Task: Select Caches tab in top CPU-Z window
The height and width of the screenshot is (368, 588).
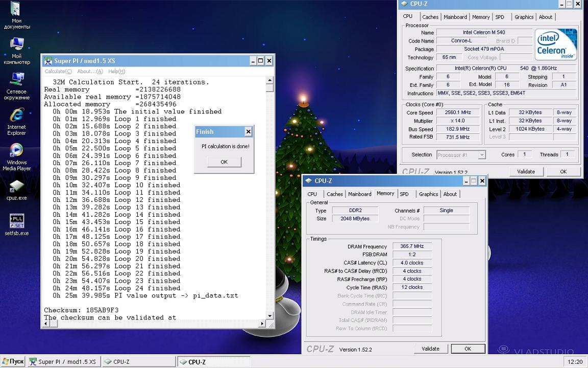Action: coord(430,17)
